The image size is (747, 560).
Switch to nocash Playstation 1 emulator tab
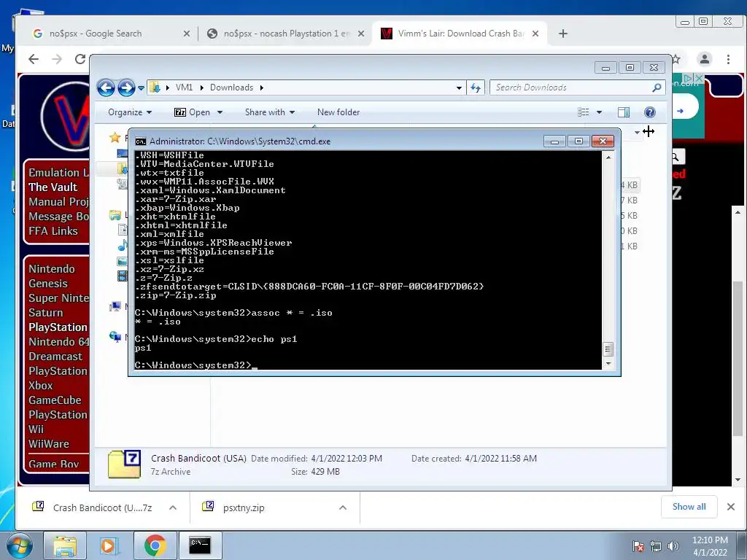click(x=286, y=34)
